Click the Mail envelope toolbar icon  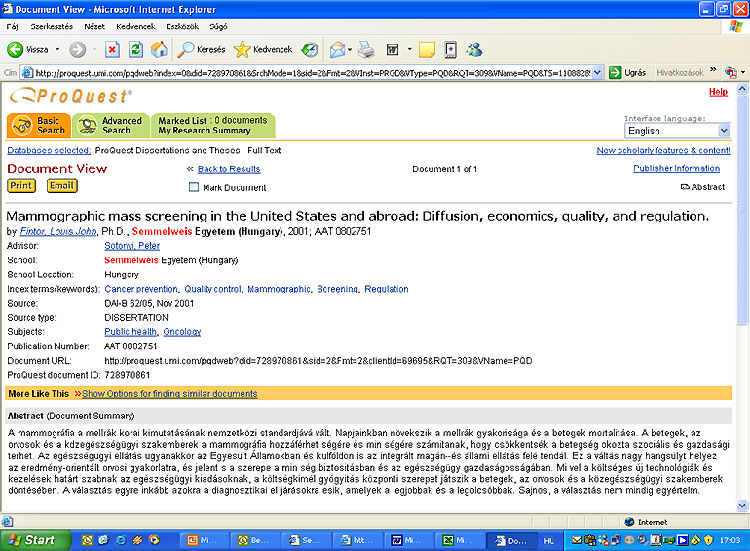pos(338,49)
